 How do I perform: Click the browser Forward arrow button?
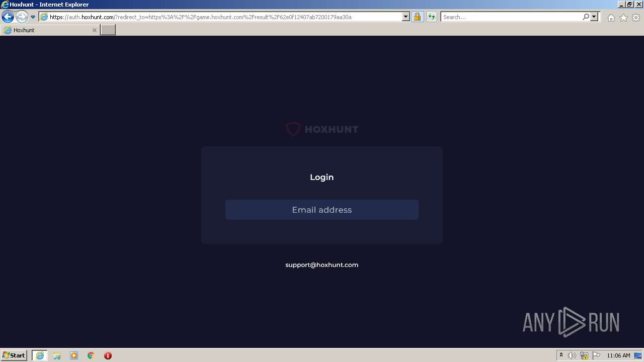coord(22,17)
